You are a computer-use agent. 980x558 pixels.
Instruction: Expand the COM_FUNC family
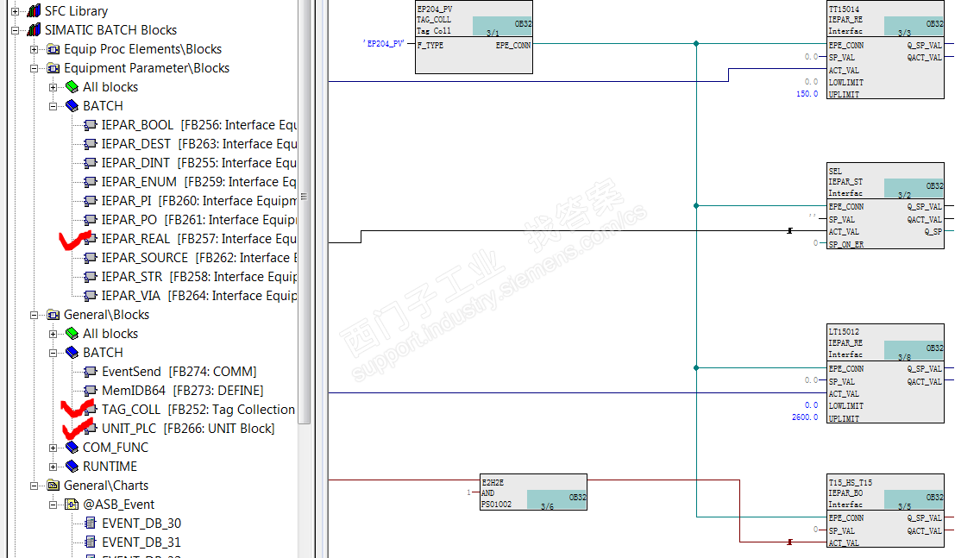[x=53, y=448]
